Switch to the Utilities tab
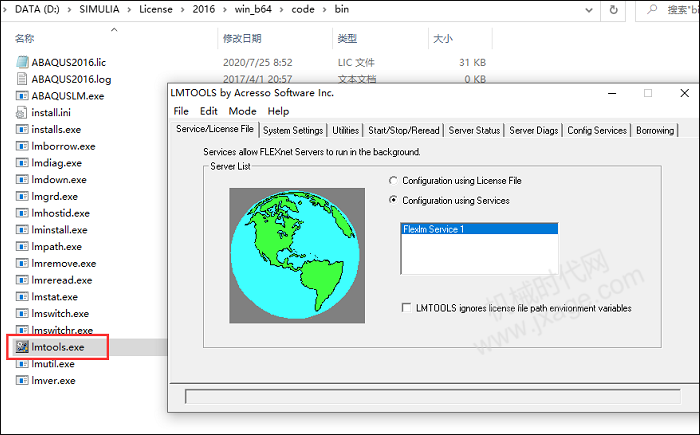The width and height of the screenshot is (700, 435). (345, 130)
